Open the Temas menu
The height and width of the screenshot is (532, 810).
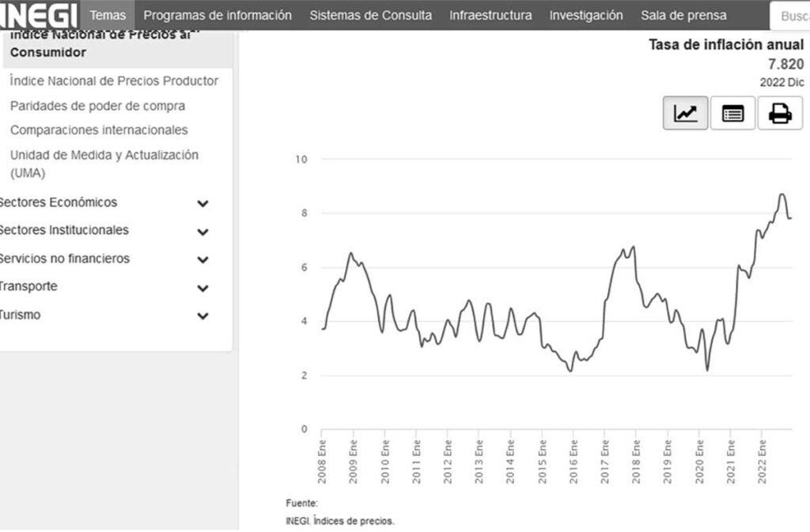click(108, 14)
